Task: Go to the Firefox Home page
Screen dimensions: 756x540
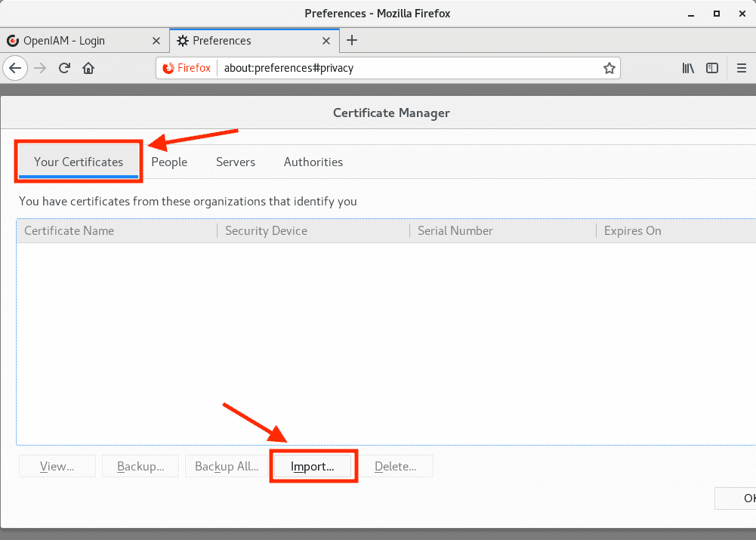Action: [x=88, y=68]
